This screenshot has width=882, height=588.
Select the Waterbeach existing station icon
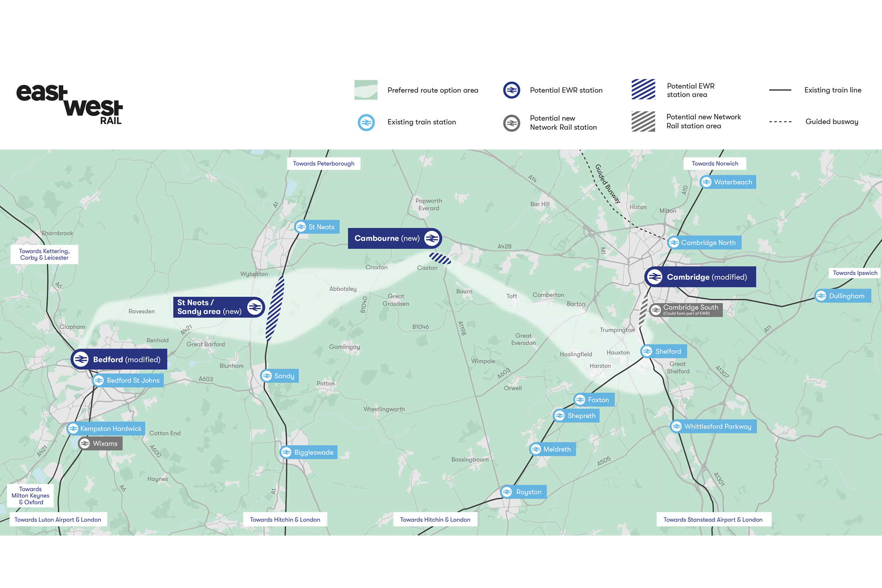[707, 182]
